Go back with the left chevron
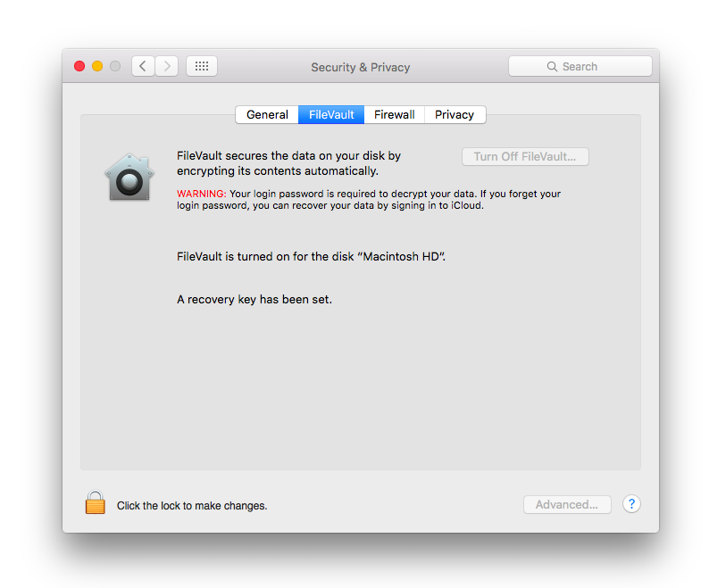 [x=143, y=66]
